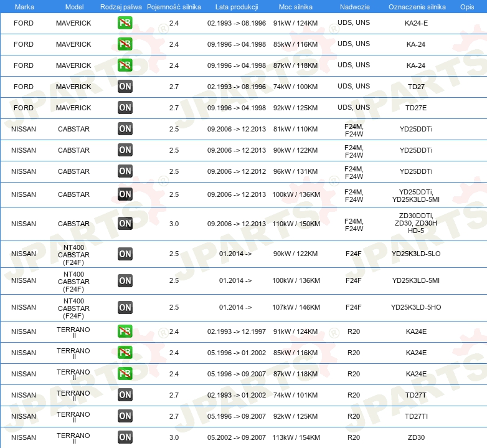The image size is (487, 448).
Task: Click the Nadwozie column header
Action: coord(355,7)
